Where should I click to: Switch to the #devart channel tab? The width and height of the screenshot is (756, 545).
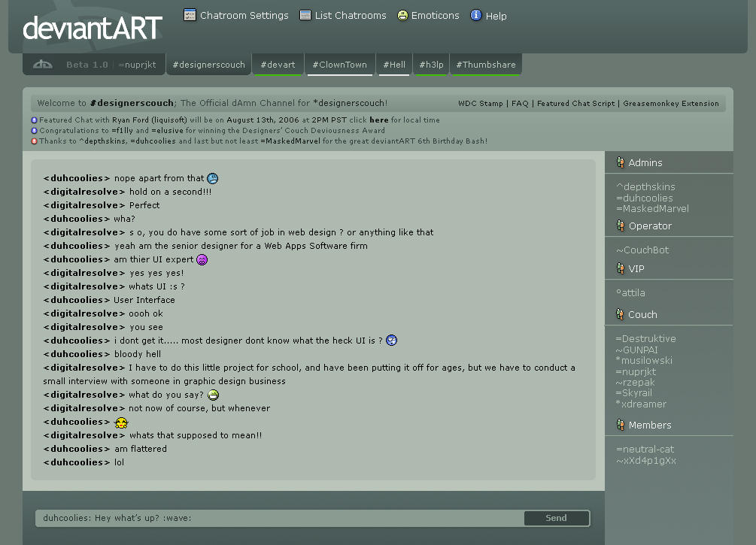tap(278, 65)
